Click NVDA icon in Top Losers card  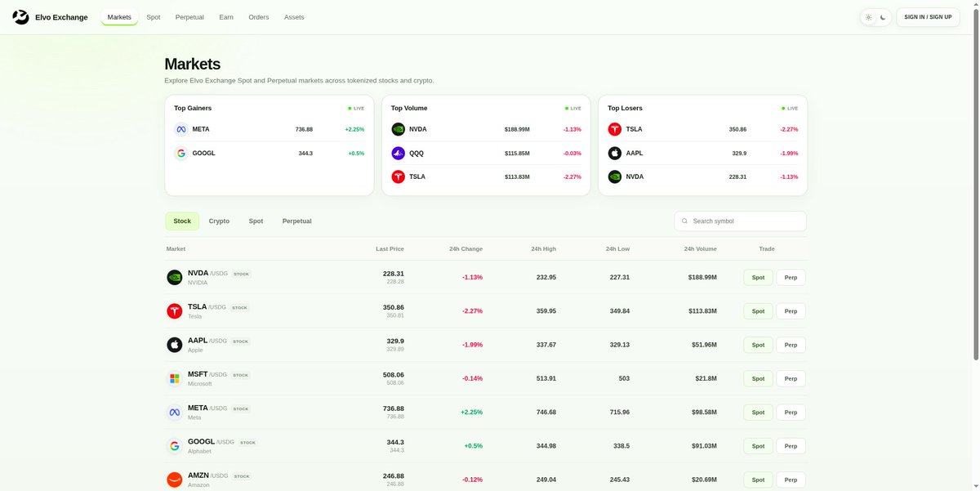pyautogui.click(x=615, y=176)
